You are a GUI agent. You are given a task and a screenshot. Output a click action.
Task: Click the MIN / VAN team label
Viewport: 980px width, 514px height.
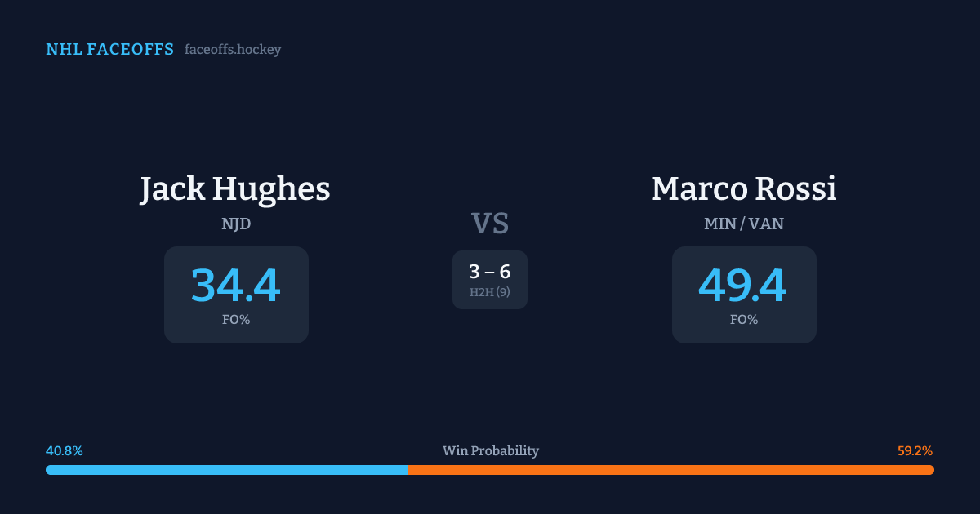743,224
